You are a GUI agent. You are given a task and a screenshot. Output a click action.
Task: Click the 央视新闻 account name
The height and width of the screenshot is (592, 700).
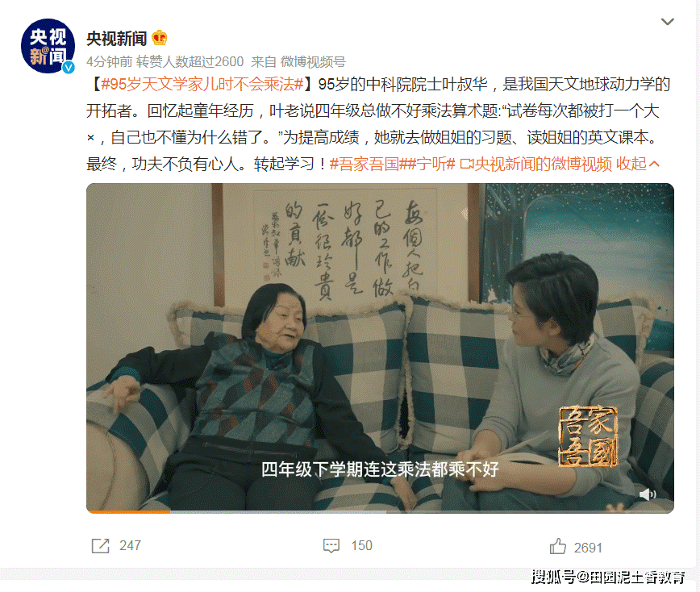(x=116, y=39)
